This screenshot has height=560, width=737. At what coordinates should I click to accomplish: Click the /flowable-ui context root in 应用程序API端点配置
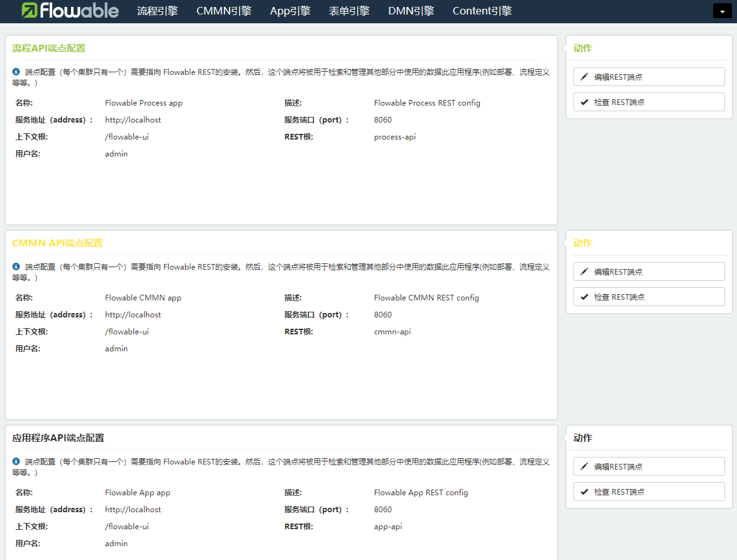[x=127, y=527]
